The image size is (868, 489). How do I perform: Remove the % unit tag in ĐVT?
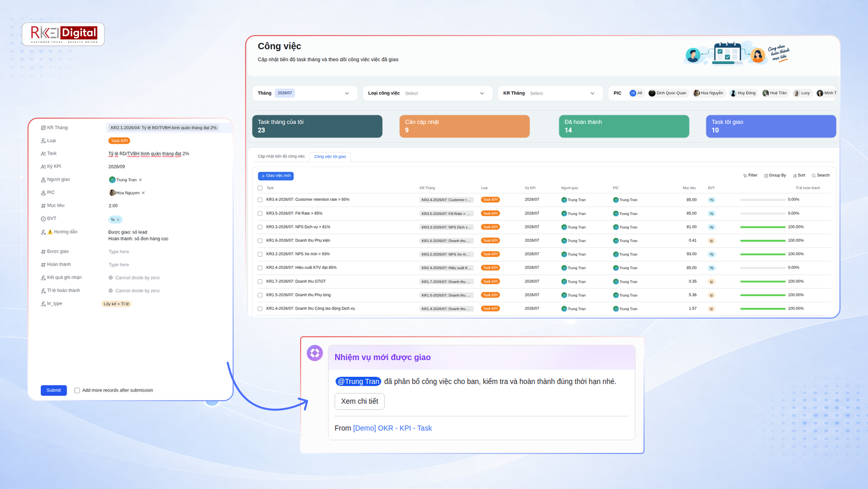(x=118, y=220)
